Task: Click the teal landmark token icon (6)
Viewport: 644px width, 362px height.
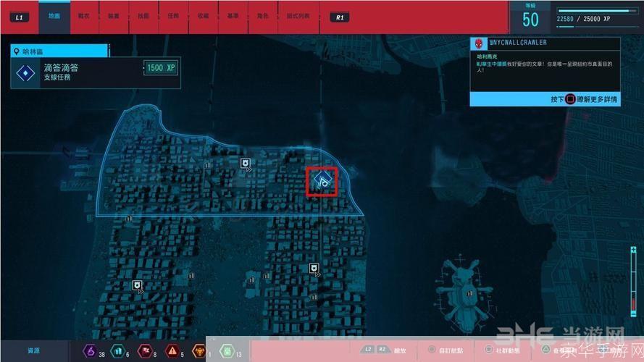Action: tap(118, 351)
